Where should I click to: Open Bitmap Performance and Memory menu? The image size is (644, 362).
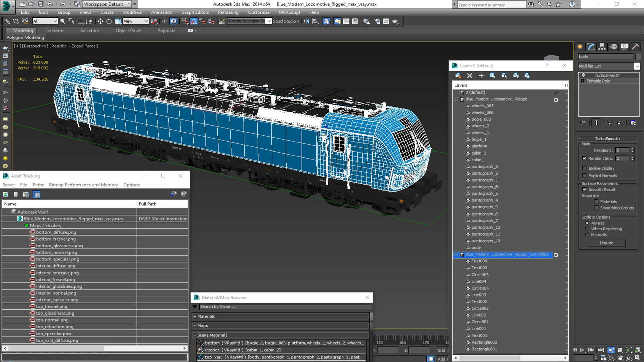[x=83, y=185]
